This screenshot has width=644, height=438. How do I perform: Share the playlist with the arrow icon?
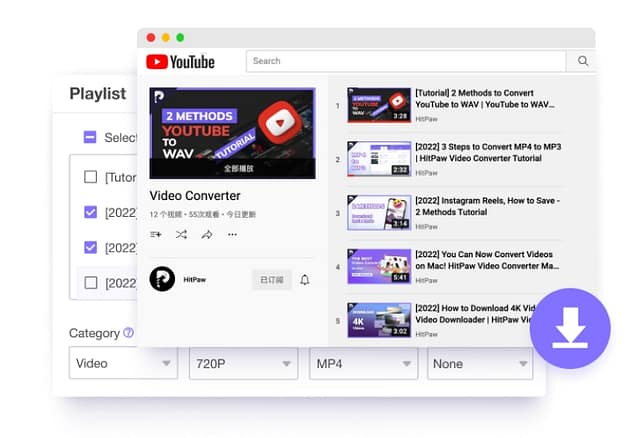point(207,235)
